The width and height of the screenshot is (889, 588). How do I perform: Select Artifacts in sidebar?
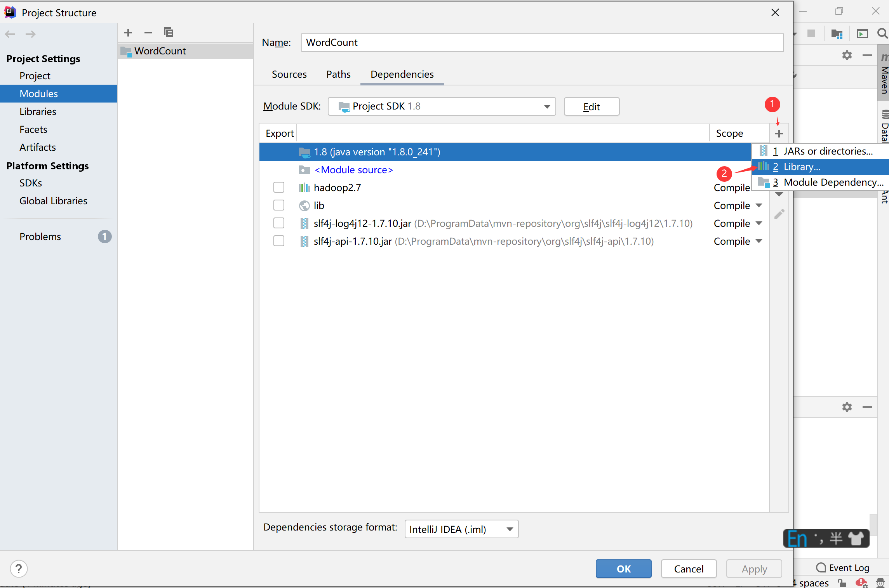click(x=59, y=147)
